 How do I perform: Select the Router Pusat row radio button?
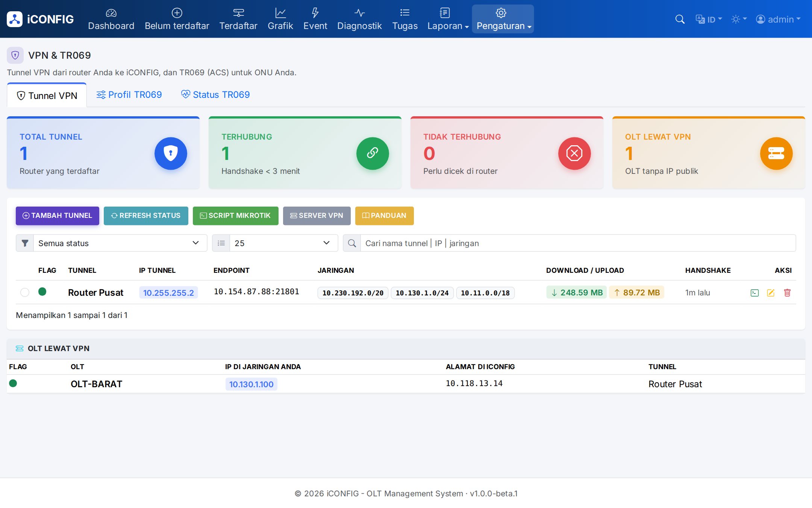coord(25,292)
